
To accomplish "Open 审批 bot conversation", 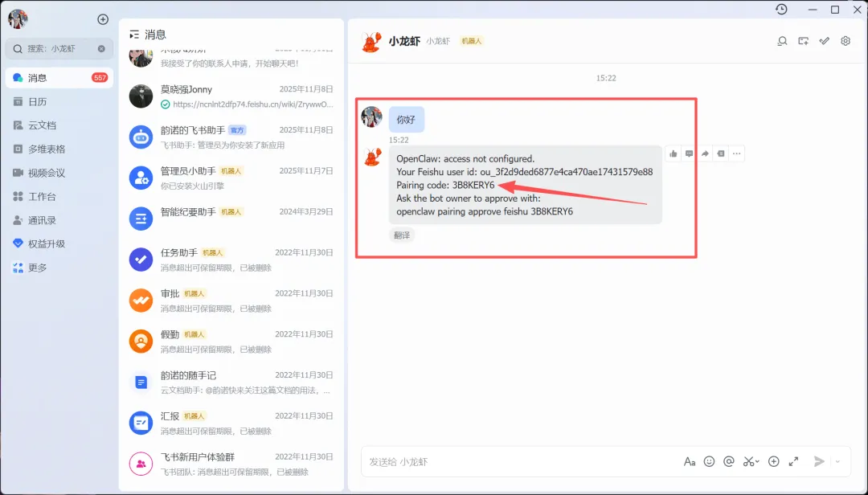I will (x=231, y=301).
